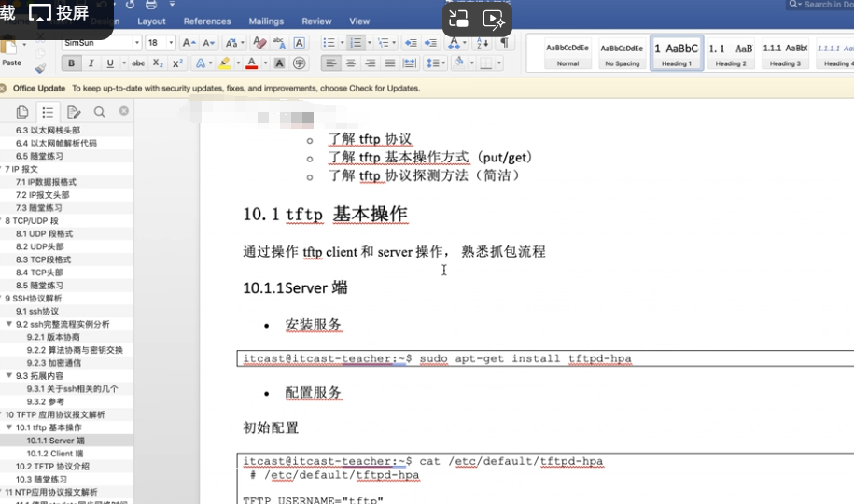Show thumbnails pane in the sidebar
Viewport: 854px width, 504px height.
pos(22,112)
